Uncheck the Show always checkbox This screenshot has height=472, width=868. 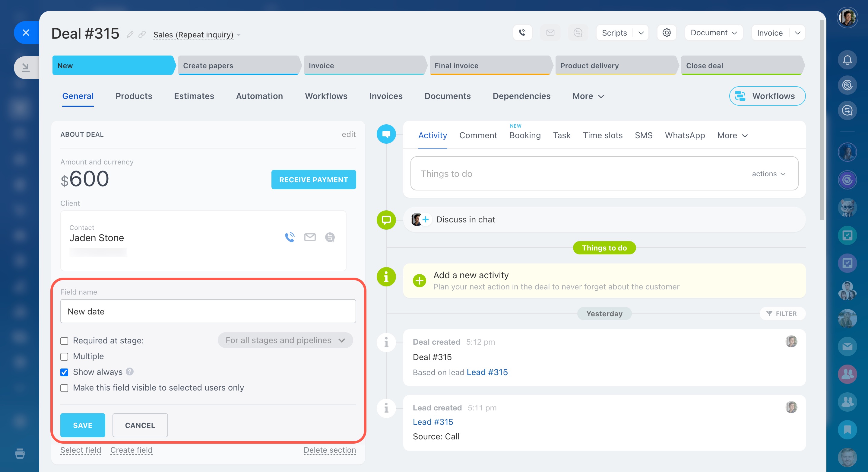click(x=64, y=372)
